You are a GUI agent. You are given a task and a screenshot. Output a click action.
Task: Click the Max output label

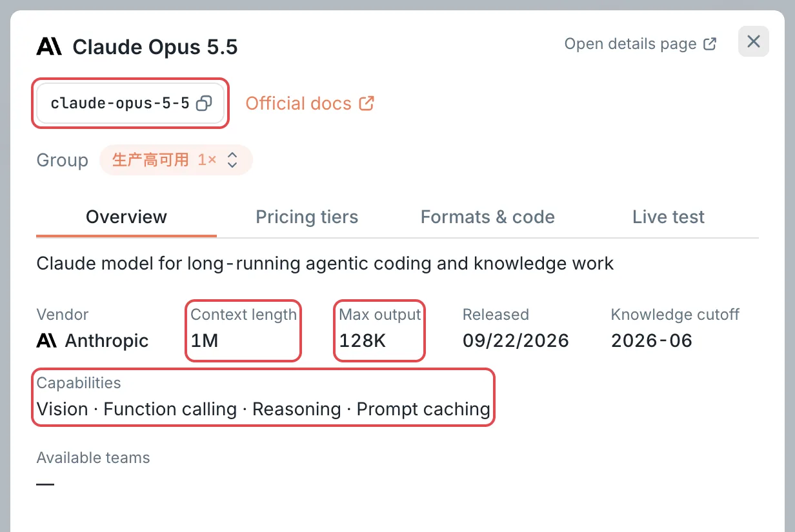point(380,315)
